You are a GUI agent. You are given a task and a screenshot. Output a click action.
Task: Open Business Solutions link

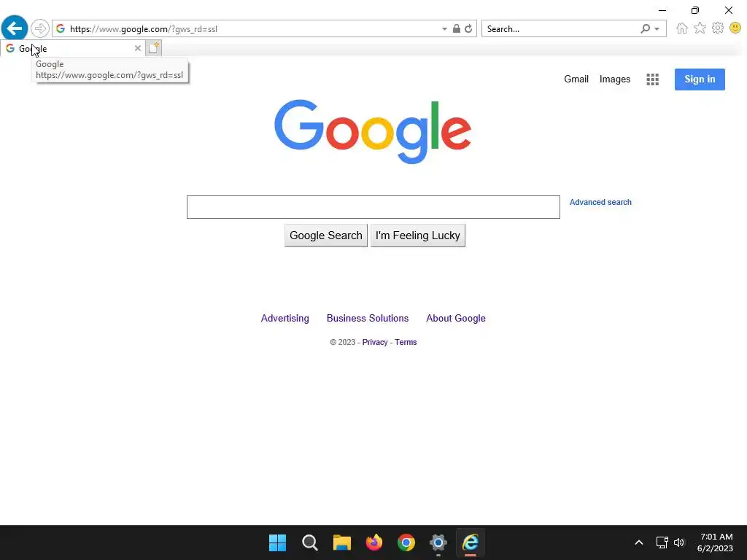click(x=368, y=318)
